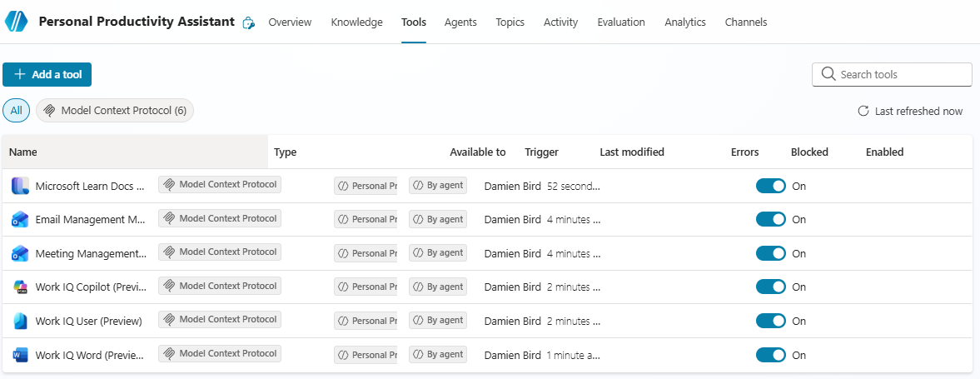Image resolution: width=980 pixels, height=379 pixels.
Task: Click the Personal Pr tag in Work IQ Word row
Action: point(366,355)
